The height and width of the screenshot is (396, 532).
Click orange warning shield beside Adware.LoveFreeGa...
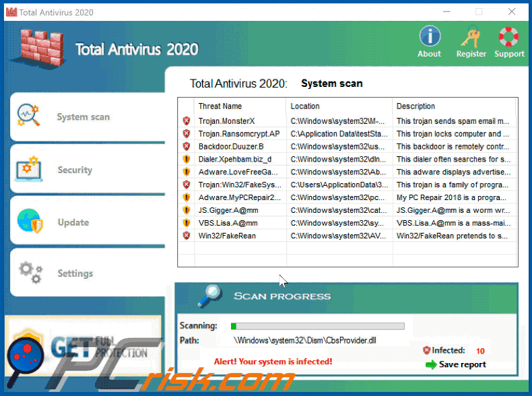point(187,172)
